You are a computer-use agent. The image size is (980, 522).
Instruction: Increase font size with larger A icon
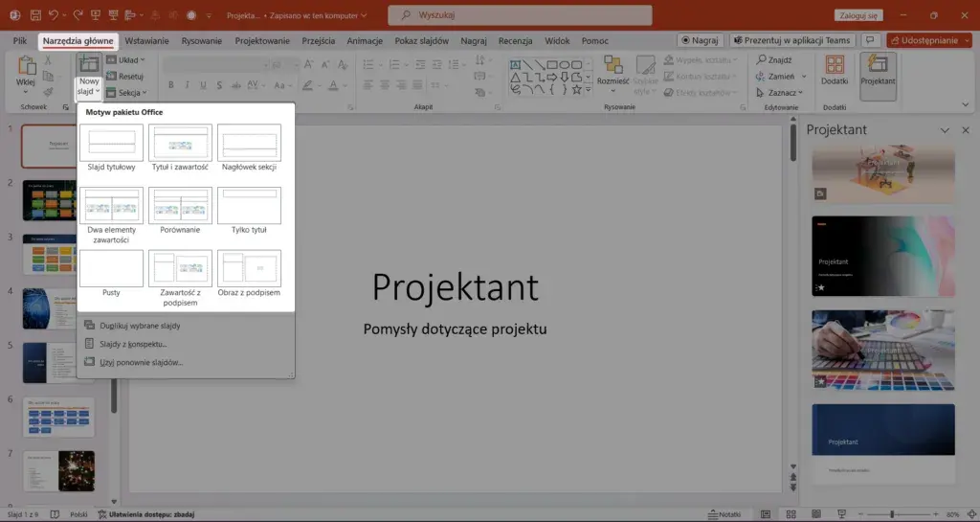309,64
